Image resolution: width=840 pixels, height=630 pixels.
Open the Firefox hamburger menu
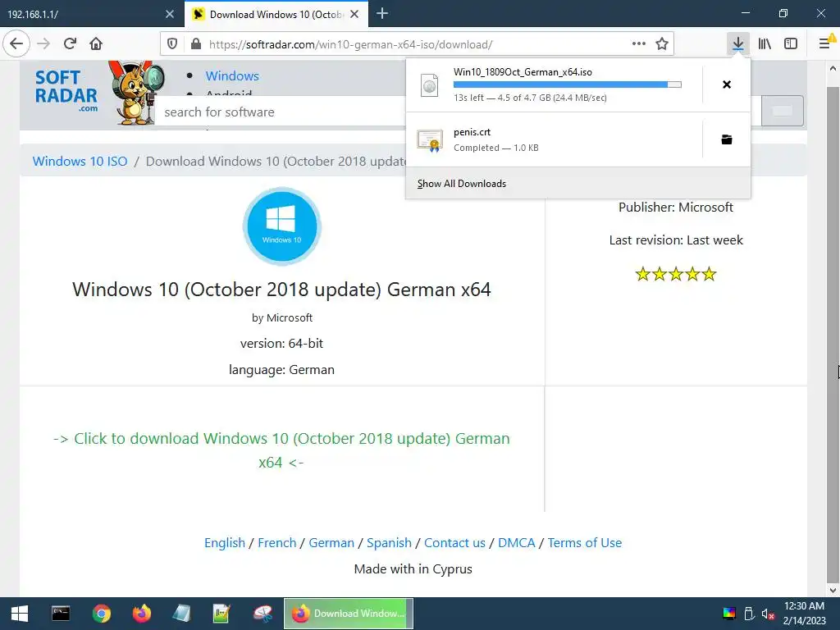[x=825, y=43]
